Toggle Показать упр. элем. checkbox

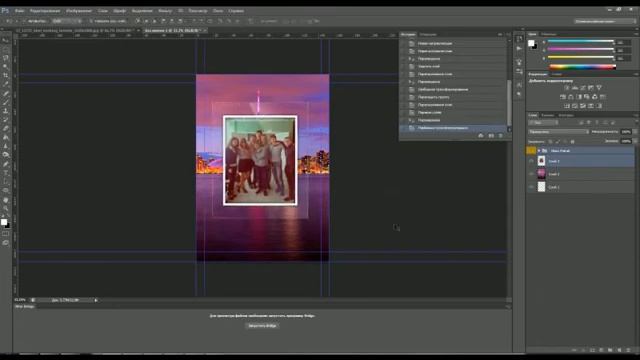click(x=91, y=21)
